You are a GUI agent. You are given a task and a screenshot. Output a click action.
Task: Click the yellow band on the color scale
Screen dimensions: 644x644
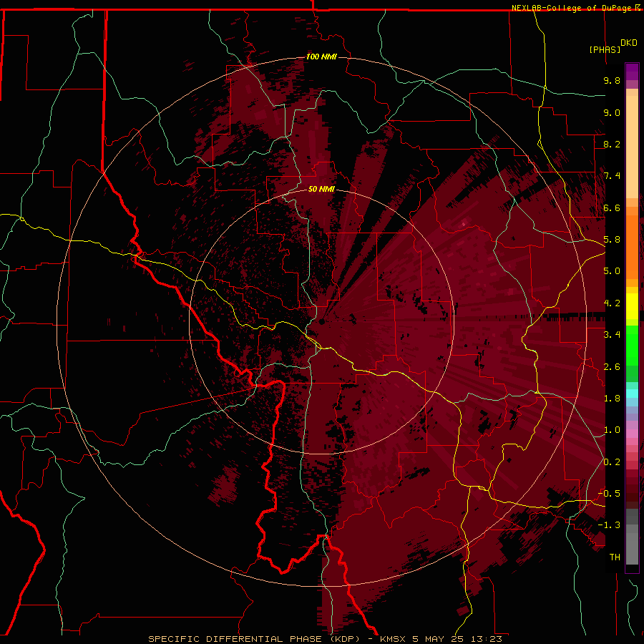click(632, 306)
